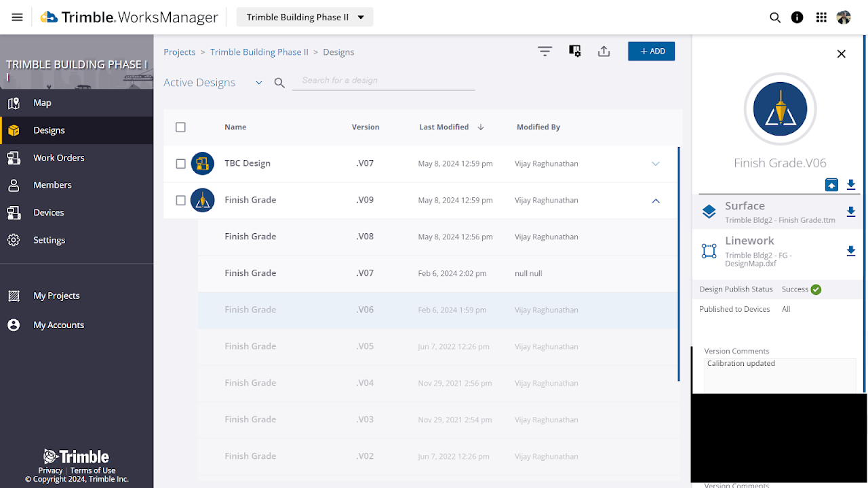Screen dimensions: 868x488
Task: Click the export upload icon
Action: 604,52
